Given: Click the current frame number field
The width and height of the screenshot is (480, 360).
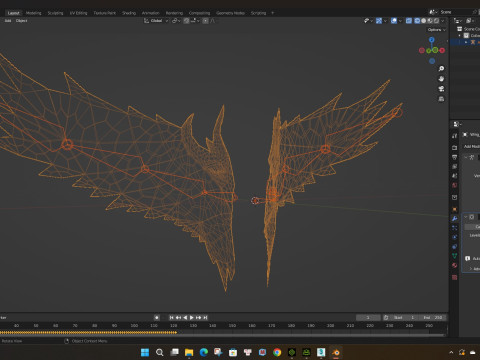Looking at the screenshot, I should pos(368,317).
